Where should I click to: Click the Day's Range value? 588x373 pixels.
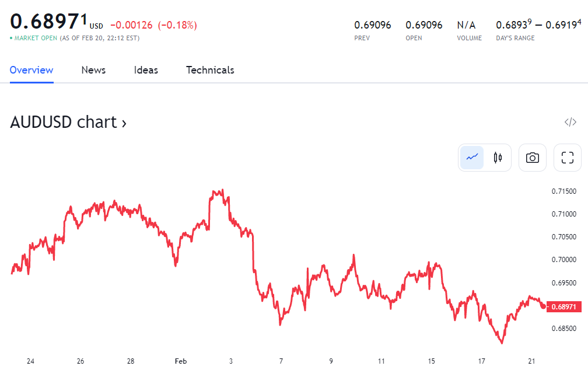coord(538,25)
